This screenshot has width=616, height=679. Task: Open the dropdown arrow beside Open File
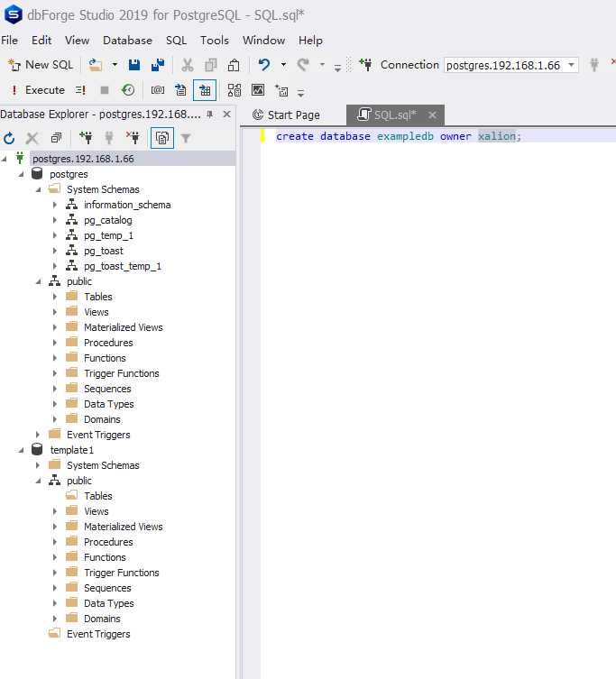(x=115, y=65)
